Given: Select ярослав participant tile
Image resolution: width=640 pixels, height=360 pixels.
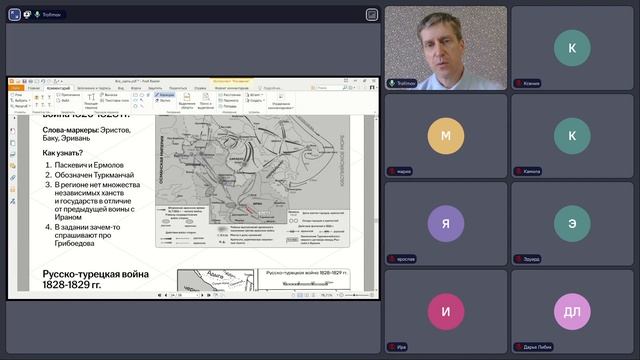Looking at the screenshot, I should (x=446, y=224).
